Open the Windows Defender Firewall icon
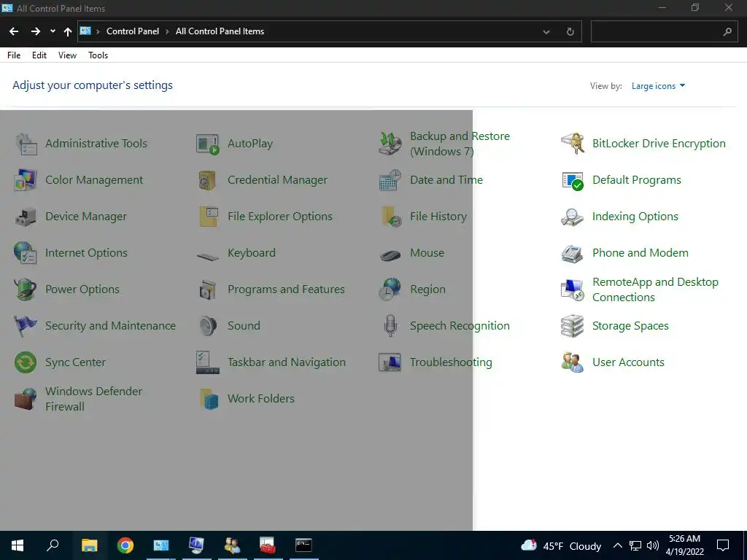Screen dimensions: 747x560 26,399
